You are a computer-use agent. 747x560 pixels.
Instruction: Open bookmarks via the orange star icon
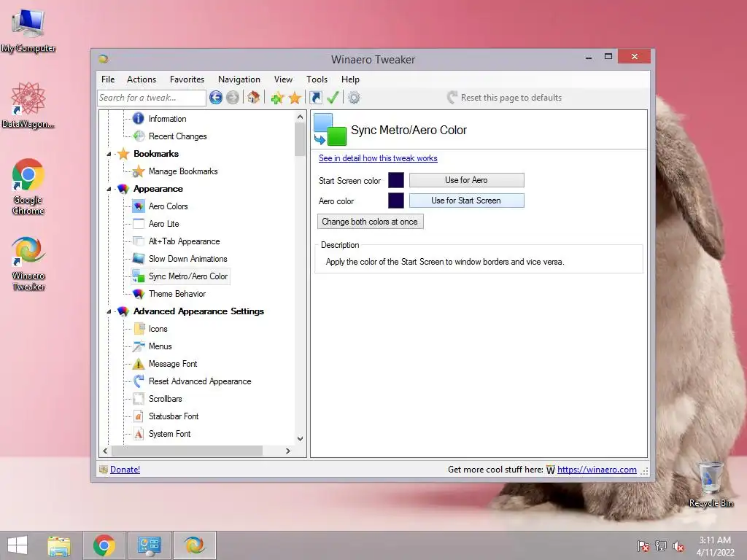click(295, 98)
